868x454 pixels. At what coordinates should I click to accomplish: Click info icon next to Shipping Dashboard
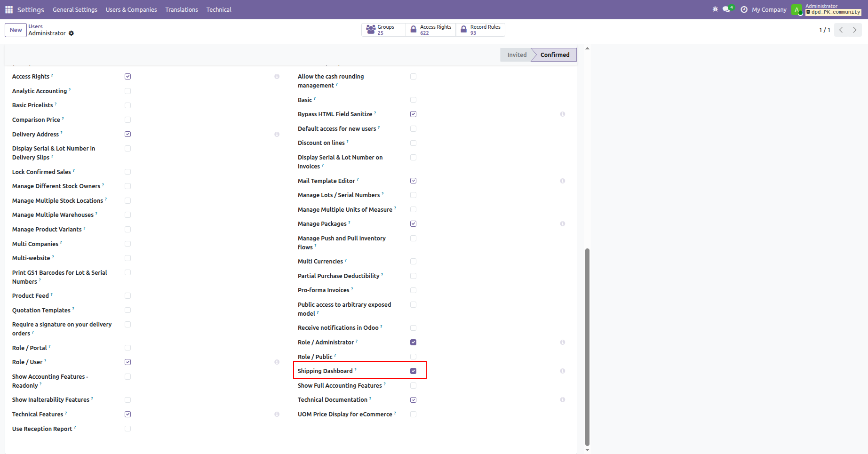563,371
